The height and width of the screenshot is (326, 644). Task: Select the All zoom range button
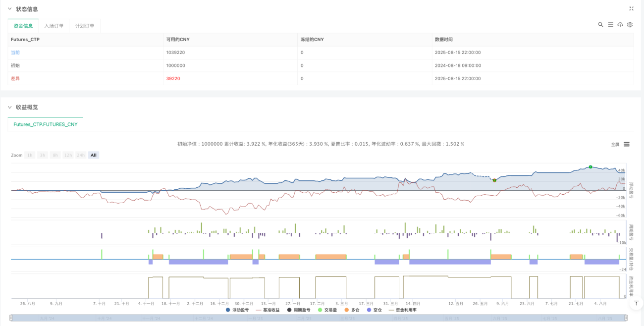[94, 155]
